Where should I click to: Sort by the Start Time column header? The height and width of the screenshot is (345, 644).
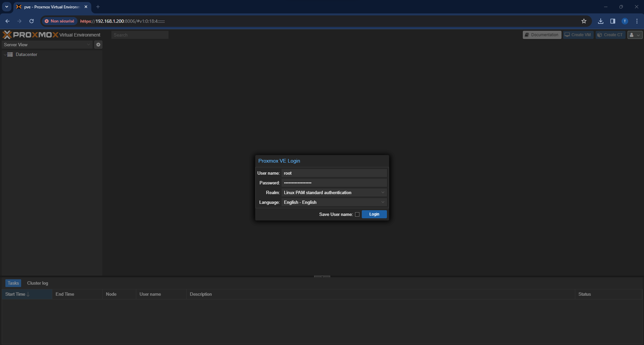pyautogui.click(x=27, y=294)
